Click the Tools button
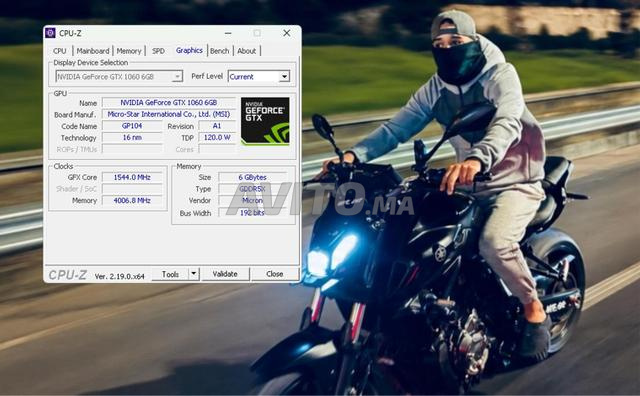The image size is (640, 396). pos(170,274)
